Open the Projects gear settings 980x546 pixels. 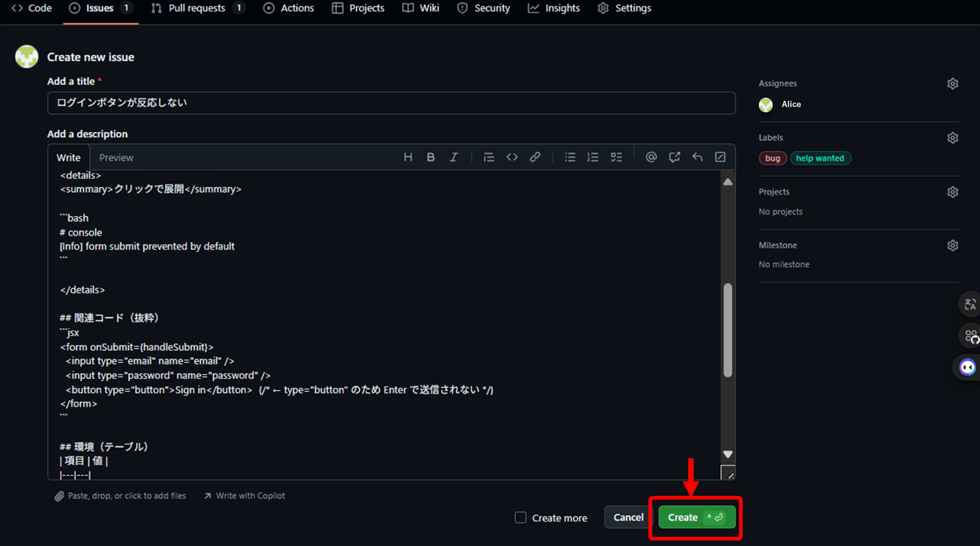[952, 192]
